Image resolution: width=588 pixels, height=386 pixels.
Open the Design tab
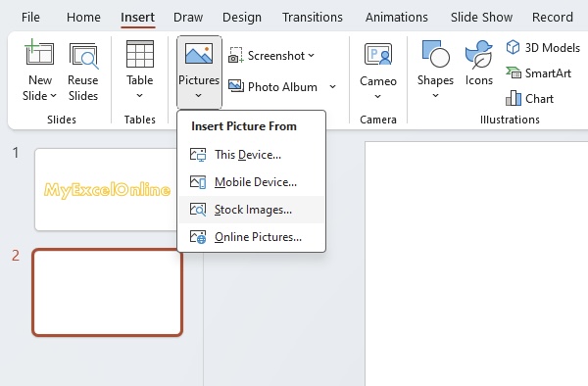click(x=242, y=18)
